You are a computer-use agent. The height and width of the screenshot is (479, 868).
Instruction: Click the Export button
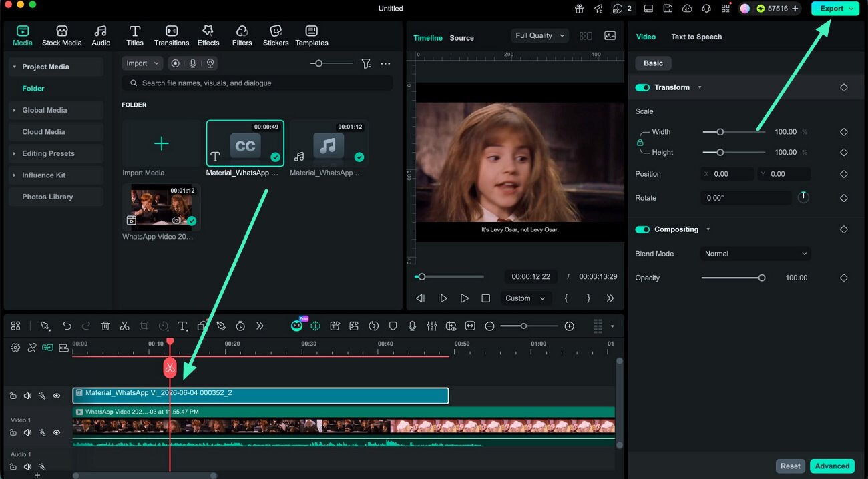(x=835, y=9)
